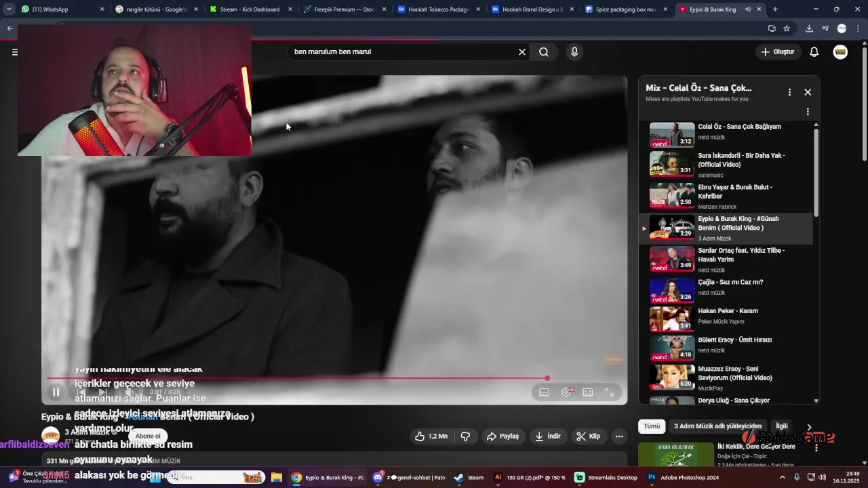Play Hakan Peker - Karam

726,318
